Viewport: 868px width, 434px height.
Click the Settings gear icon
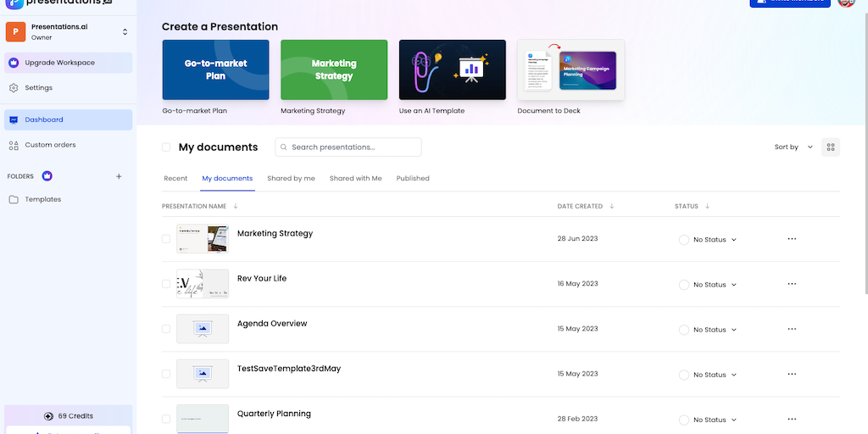point(14,88)
